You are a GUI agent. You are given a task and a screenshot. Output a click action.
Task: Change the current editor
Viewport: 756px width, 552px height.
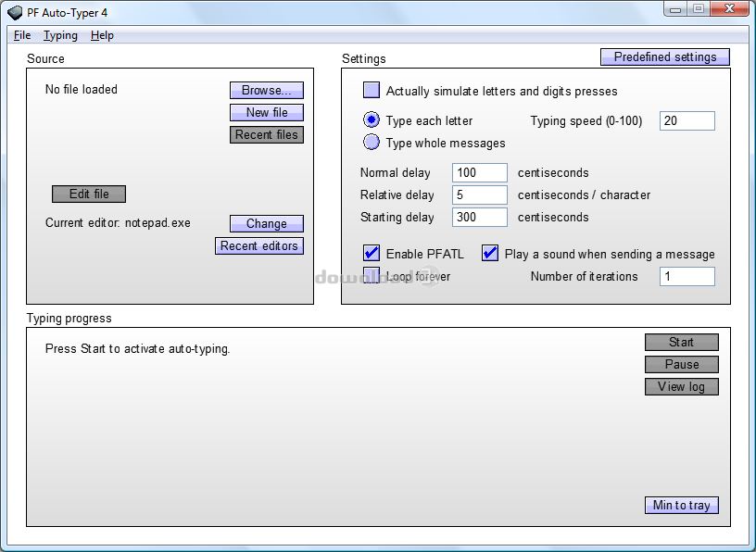[267, 224]
